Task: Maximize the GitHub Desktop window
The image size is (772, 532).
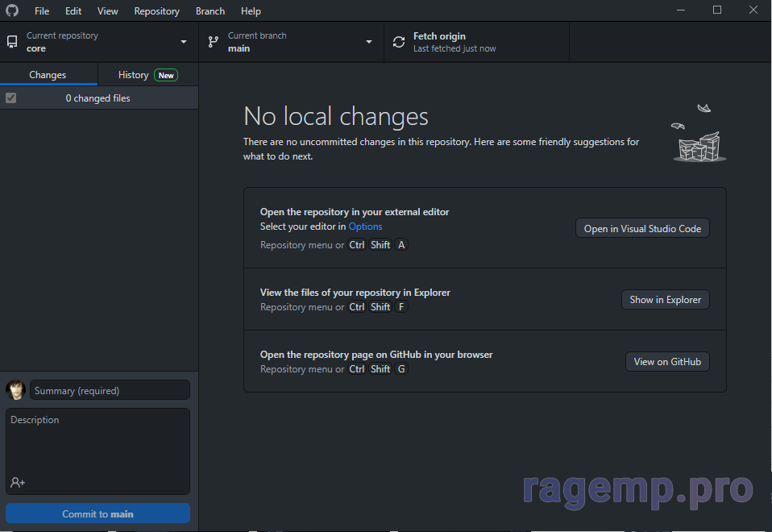Action: pyautogui.click(x=717, y=10)
